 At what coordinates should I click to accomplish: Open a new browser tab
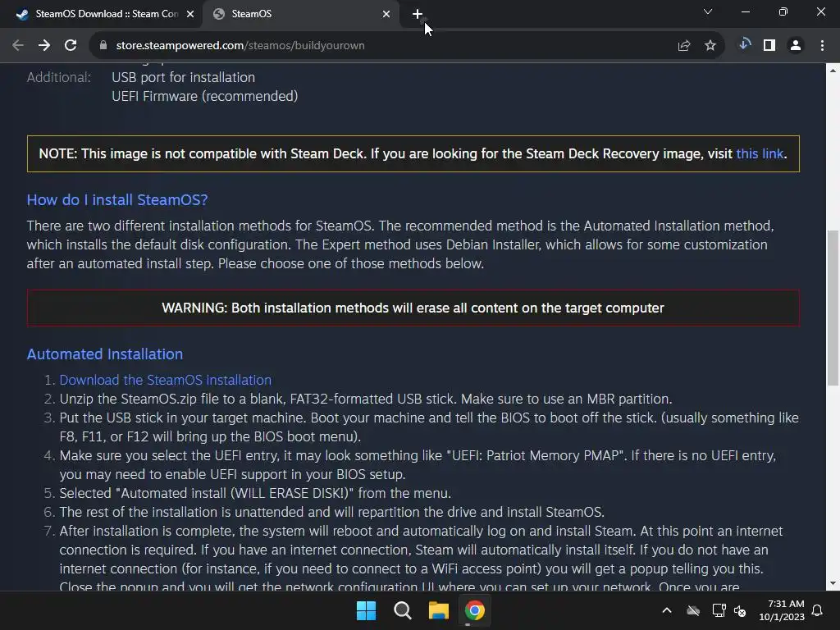(418, 14)
